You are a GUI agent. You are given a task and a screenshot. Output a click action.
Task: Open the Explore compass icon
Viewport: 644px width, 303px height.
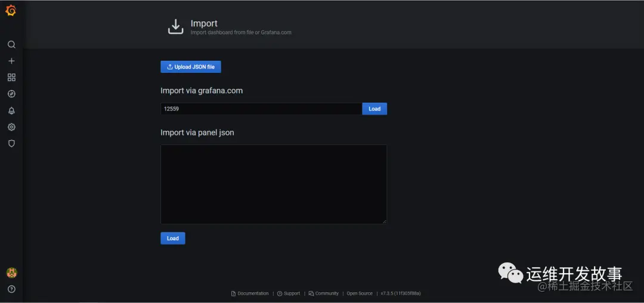pyautogui.click(x=11, y=94)
